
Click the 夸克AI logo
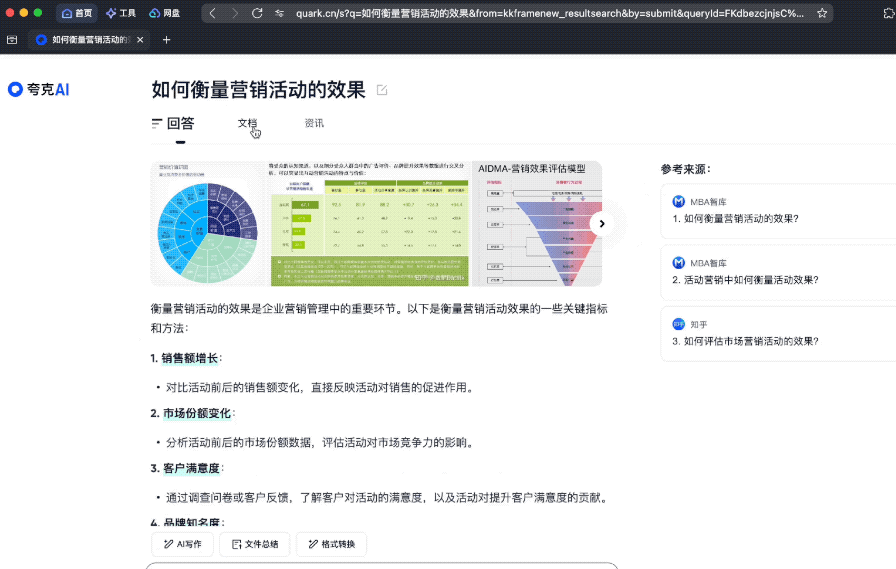click(39, 89)
